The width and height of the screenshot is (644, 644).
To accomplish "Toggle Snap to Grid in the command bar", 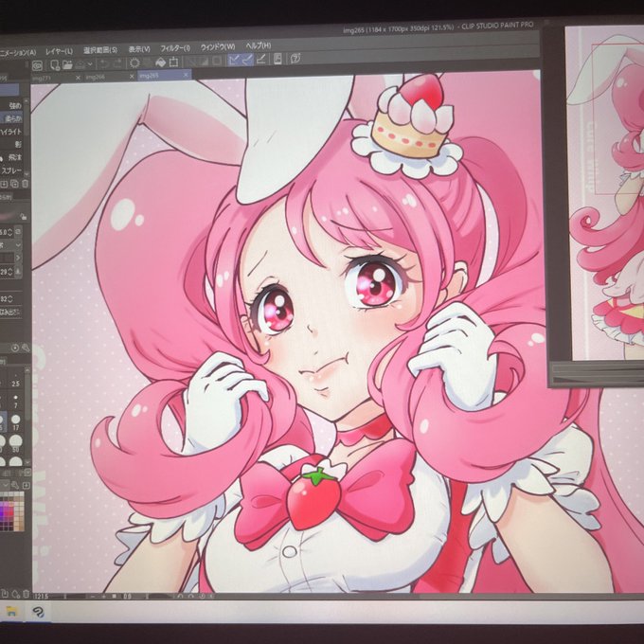I will coord(260,59).
